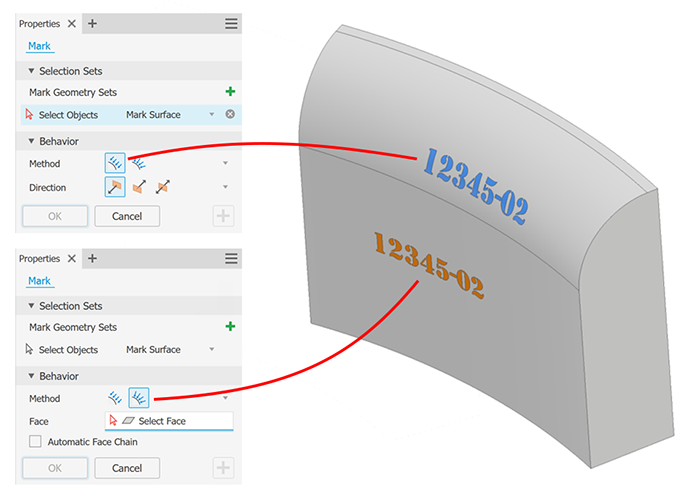This screenshot has width=700, height=497.
Task: Click Select Objects selector in lower panel
Action: click(x=62, y=350)
